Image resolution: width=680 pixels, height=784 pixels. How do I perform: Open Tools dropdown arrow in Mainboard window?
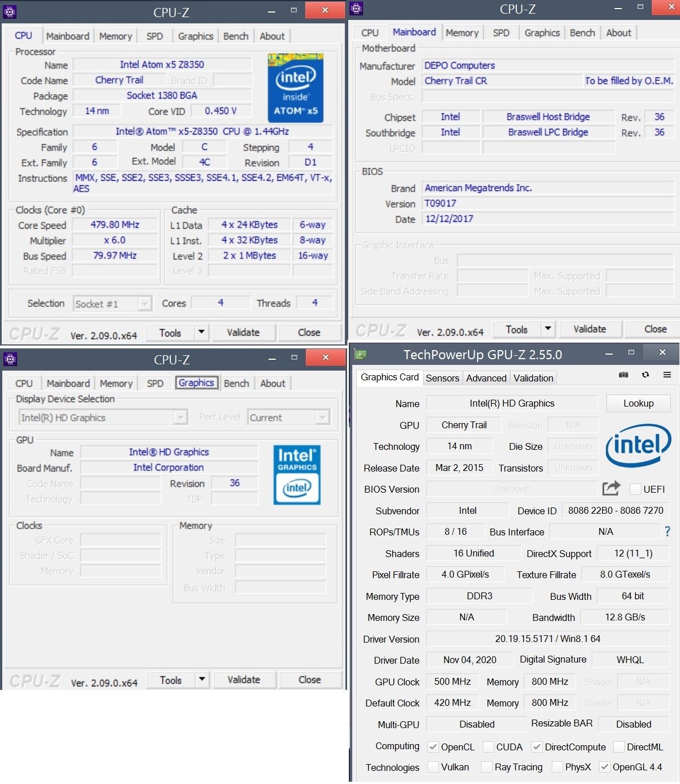click(x=548, y=329)
